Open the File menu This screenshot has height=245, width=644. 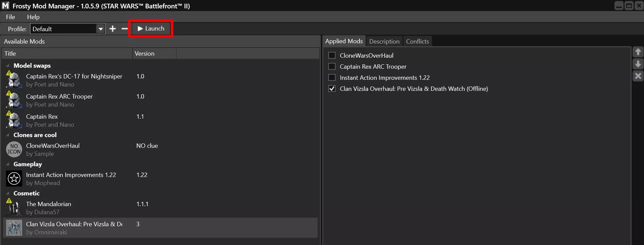point(10,17)
